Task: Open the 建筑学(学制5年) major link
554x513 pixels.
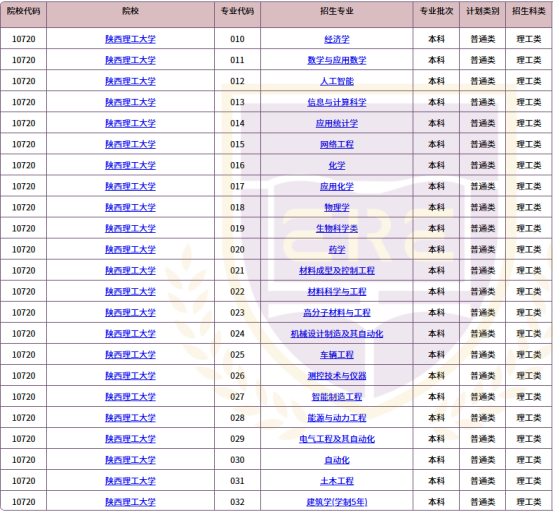Action: click(337, 502)
